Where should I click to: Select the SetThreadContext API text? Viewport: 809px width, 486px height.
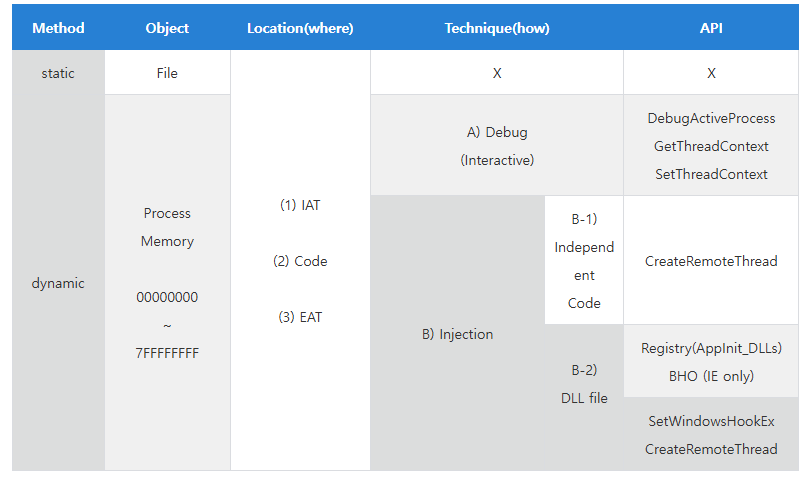[711, 174]
